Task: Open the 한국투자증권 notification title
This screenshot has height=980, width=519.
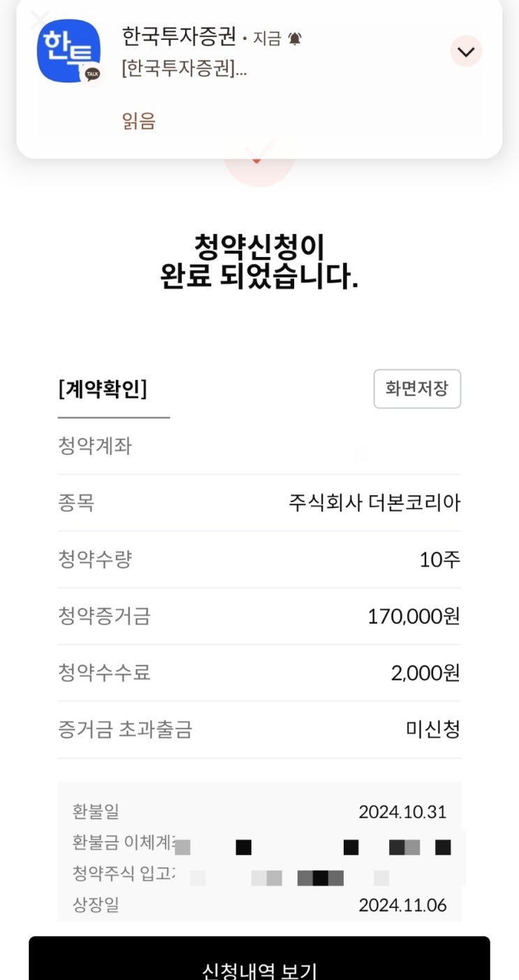Action: [179, 36]
